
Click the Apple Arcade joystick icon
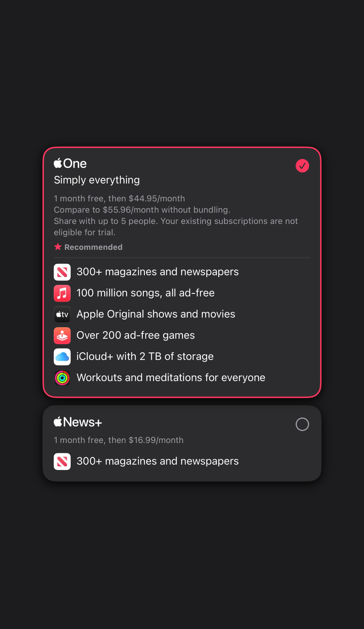pos(62,335)
